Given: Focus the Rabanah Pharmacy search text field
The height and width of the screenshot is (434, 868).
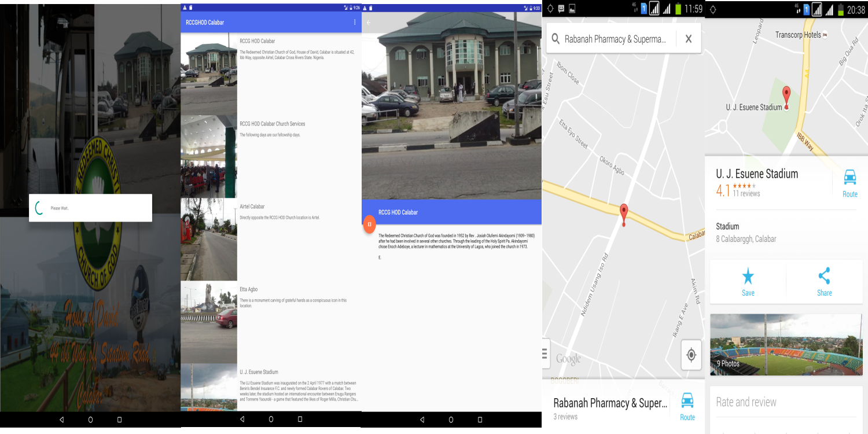Looking at the screenshot, I should pos(615,39).
